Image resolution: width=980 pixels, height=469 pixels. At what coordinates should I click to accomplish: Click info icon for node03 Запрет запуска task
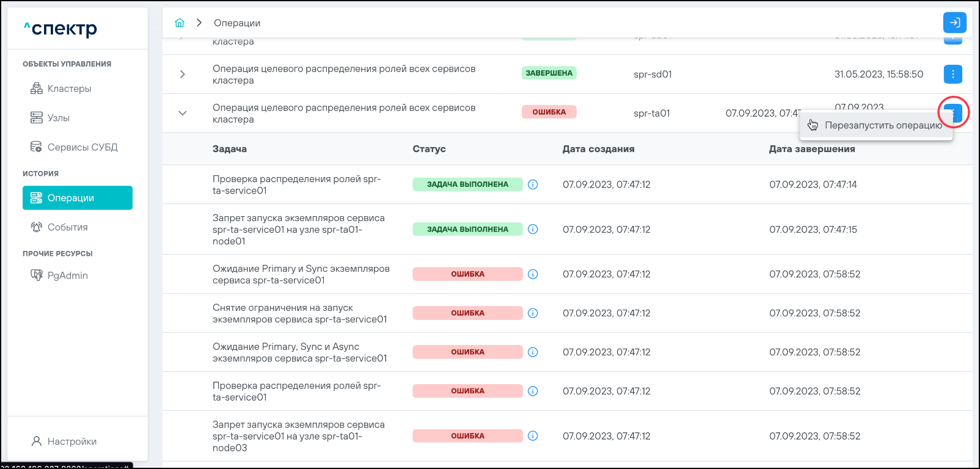click(533, 436)
